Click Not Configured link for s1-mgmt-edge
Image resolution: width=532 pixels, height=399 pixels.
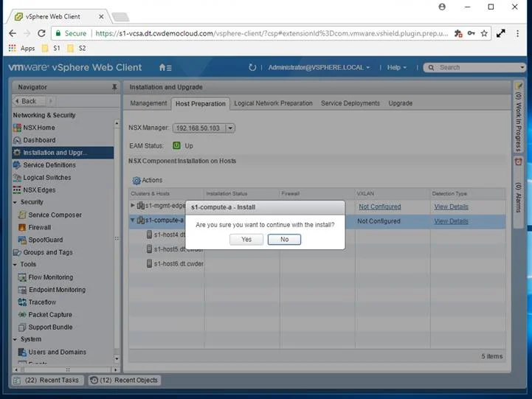click(x=380, y=207)
